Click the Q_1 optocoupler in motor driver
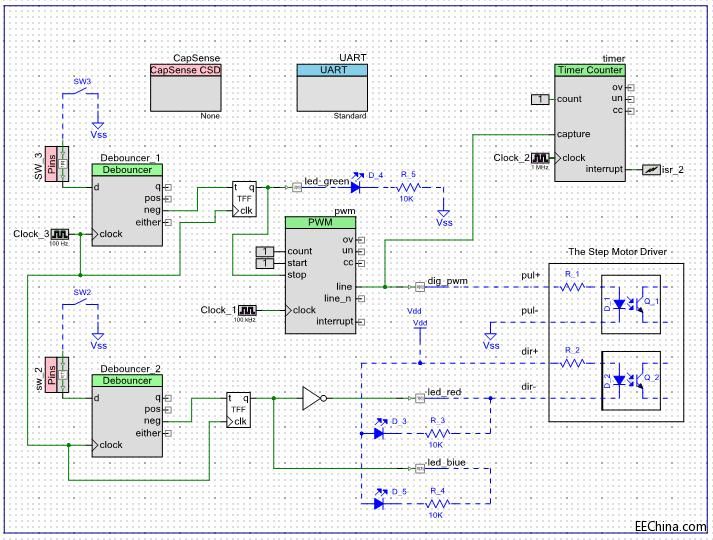 (x=630, y=299)
